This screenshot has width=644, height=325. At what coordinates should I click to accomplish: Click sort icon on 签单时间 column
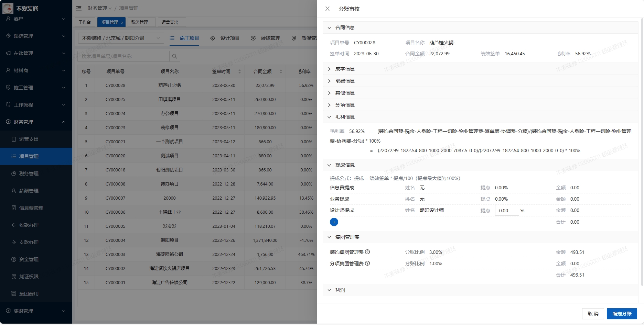pos(239,71)
